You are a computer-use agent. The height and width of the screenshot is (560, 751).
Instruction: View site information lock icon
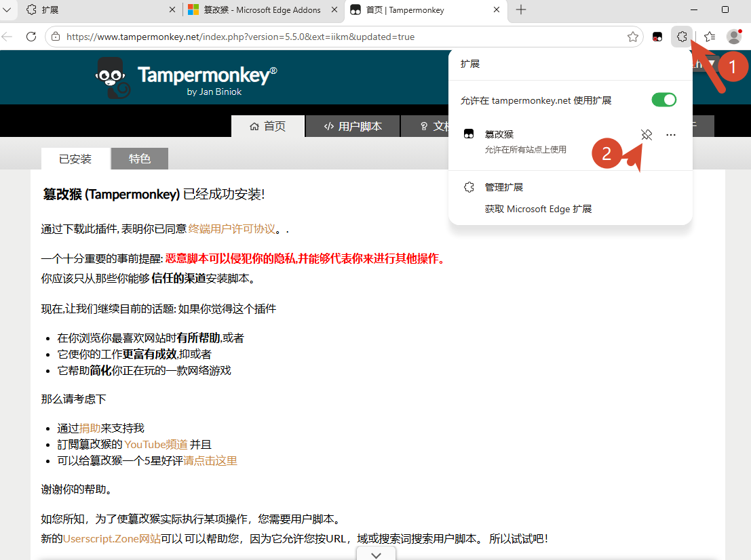[x=56, y=37]
